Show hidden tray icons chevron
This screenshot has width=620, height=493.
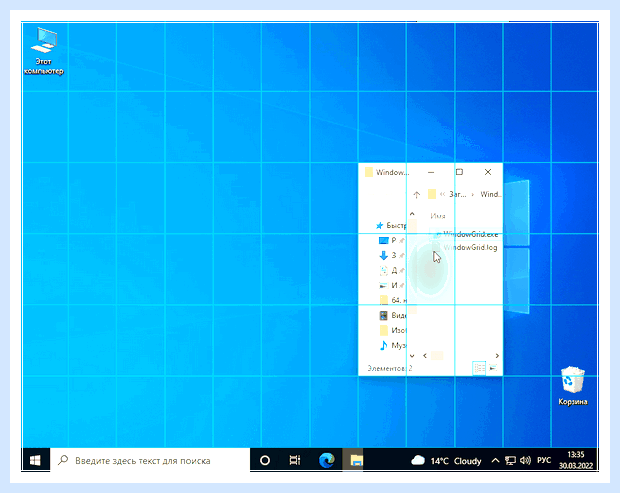[x=495, y=461]
